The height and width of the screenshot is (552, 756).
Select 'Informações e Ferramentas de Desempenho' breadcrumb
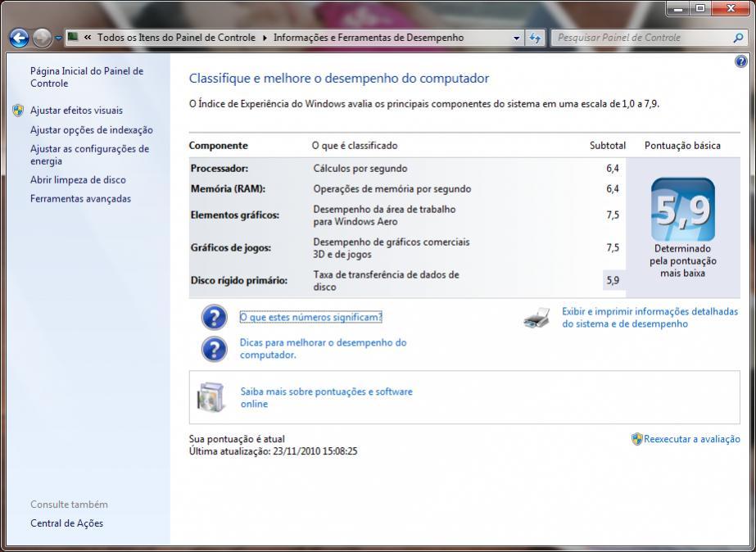(369, 37)
